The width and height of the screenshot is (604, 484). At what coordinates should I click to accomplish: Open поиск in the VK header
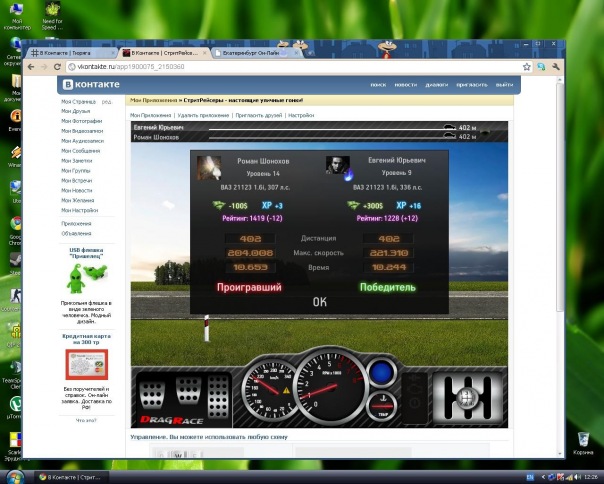pos(378,85)
